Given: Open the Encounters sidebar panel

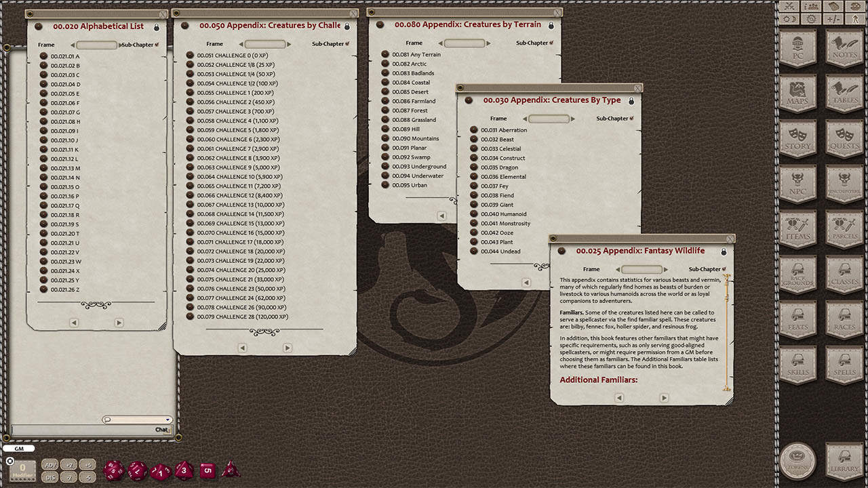Looking at the screenshot, I should click(843, 183).
